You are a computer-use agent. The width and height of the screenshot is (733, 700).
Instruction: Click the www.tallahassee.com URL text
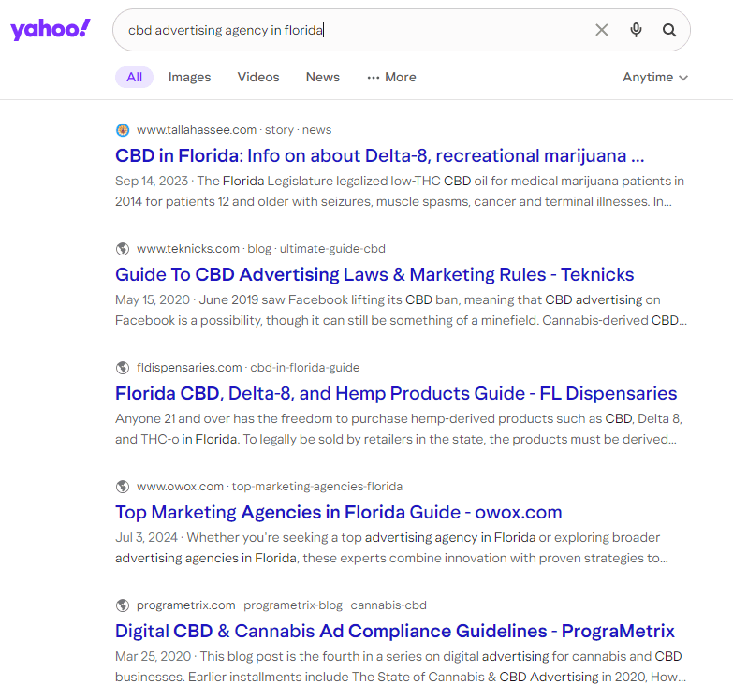coord(234,130)
